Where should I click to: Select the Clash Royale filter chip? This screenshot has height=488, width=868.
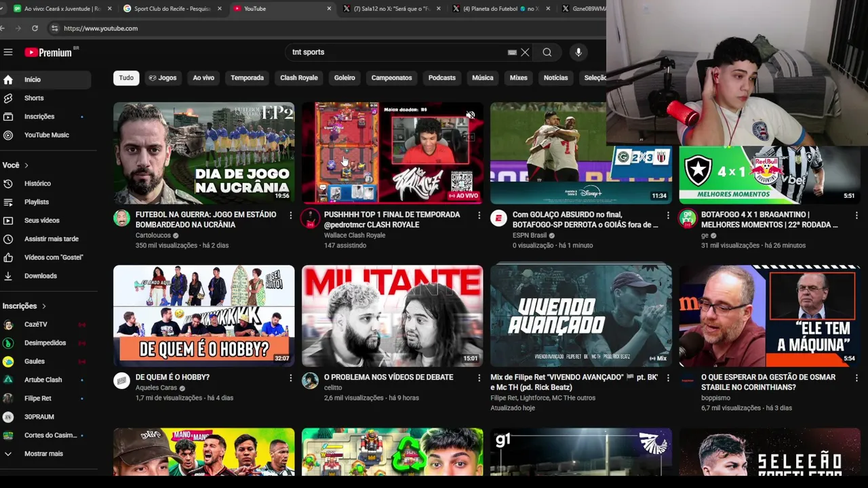coord(299,78)
